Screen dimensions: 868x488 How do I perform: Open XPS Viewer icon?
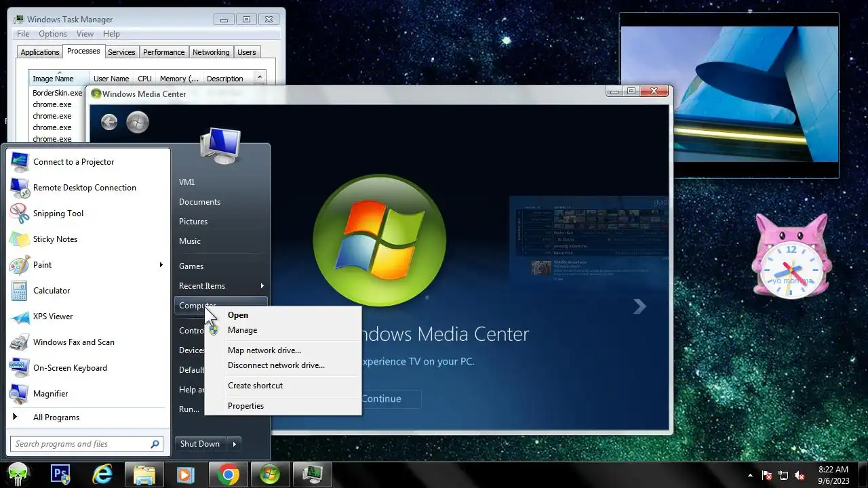pos(20,317)
